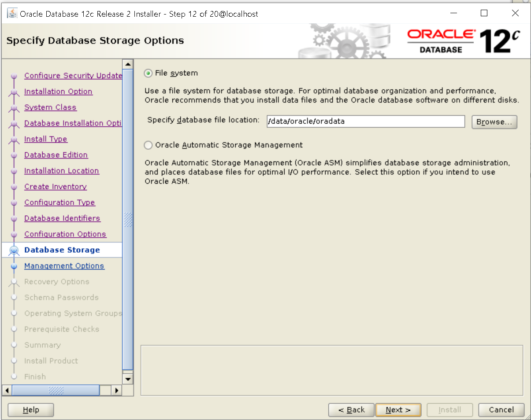
Task: Open the Browse... file chooser
Action: pos(494,122)
